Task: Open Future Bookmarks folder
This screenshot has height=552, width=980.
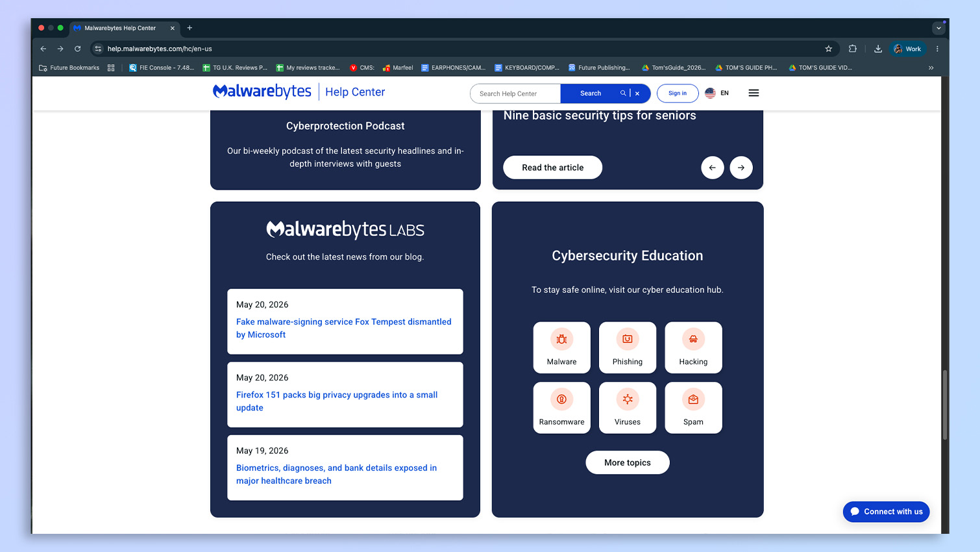Action: click(69, 68)
